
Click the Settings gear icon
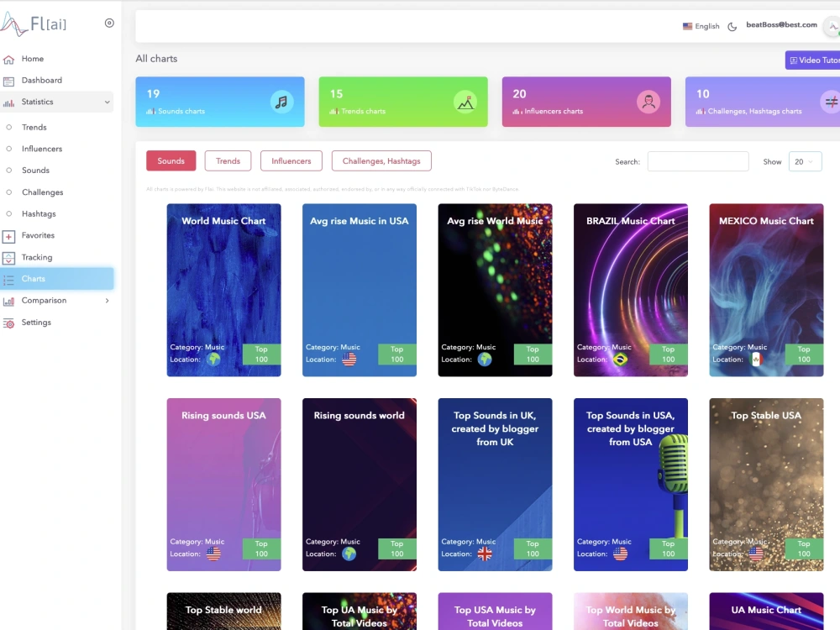pos(8,323)
